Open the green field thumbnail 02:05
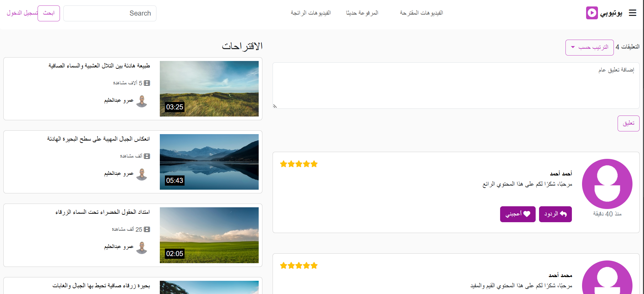This screenshot has height=294, width=644. pos(209,235)
